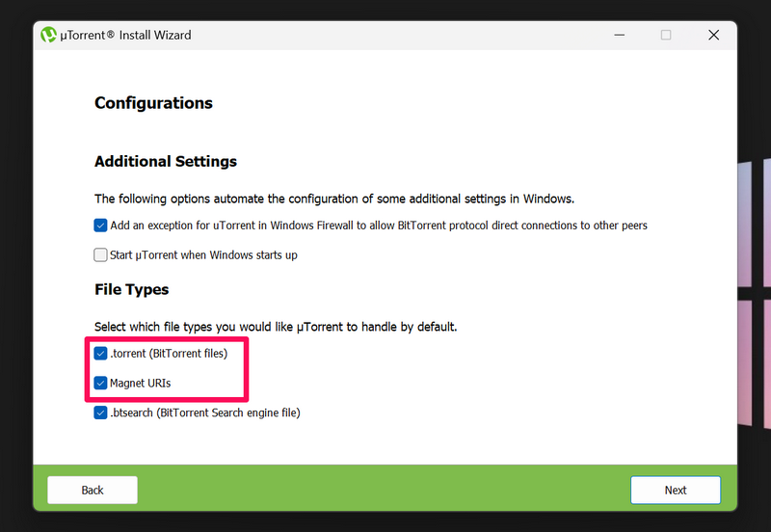This screenshot has width=771, height=532.
Task: Click empty white area below .btsearch option
Action: [x=385, y=443]
